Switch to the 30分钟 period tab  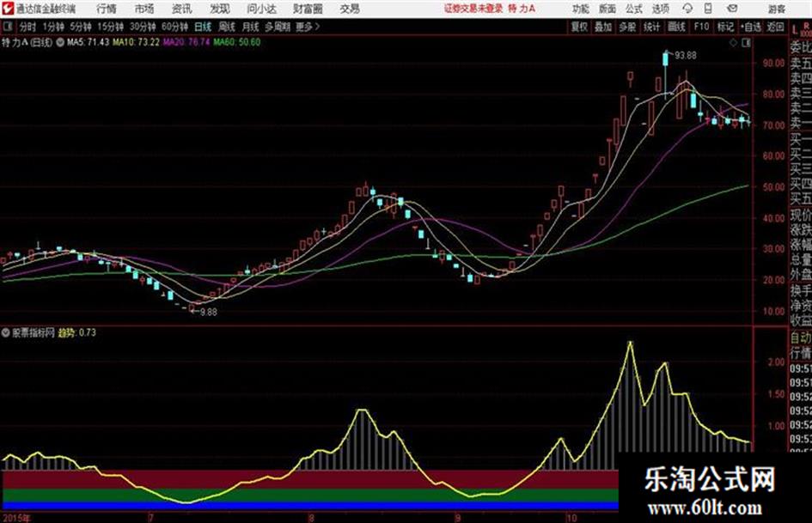[143, 27]
